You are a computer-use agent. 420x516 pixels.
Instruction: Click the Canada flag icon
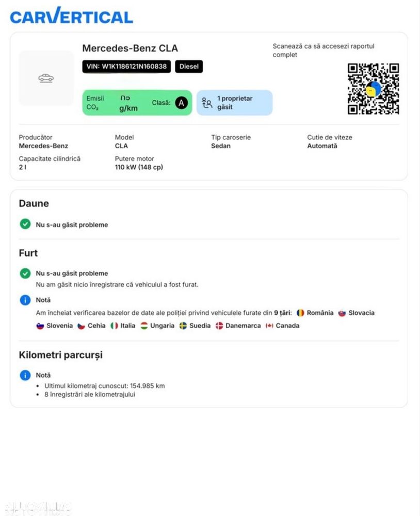coord(269,326)
